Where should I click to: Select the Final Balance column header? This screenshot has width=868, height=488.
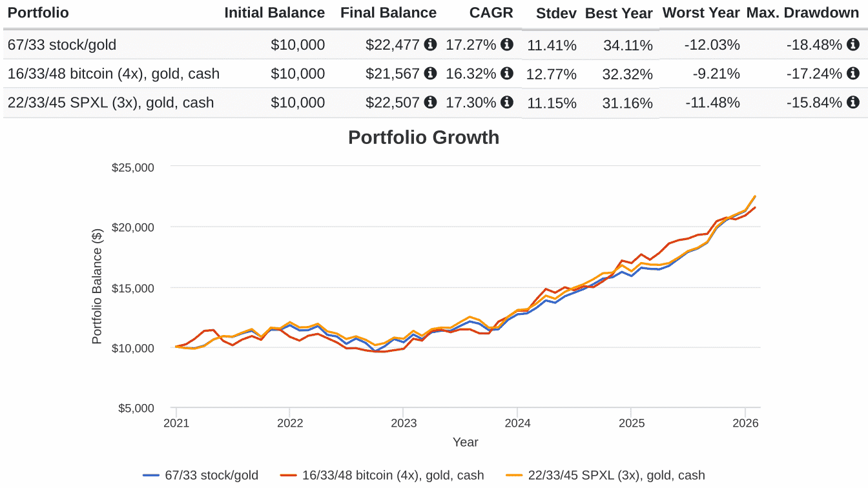coord(388,13)
